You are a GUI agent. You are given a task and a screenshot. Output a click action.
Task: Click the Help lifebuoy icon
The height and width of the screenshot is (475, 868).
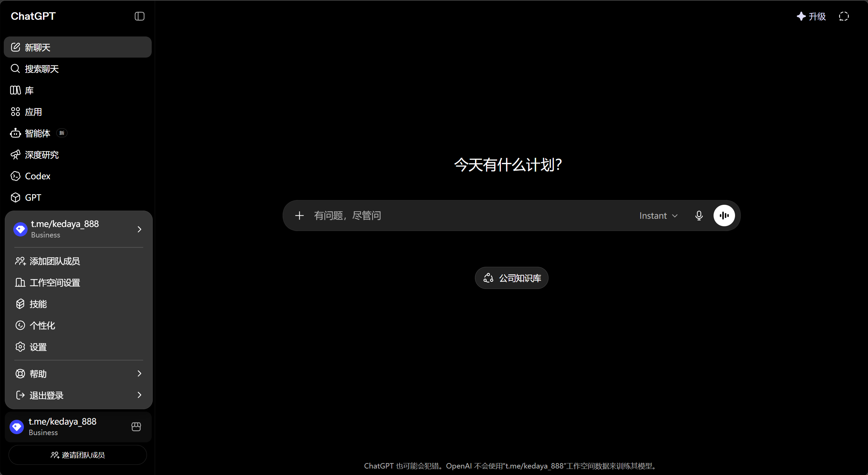20,374
